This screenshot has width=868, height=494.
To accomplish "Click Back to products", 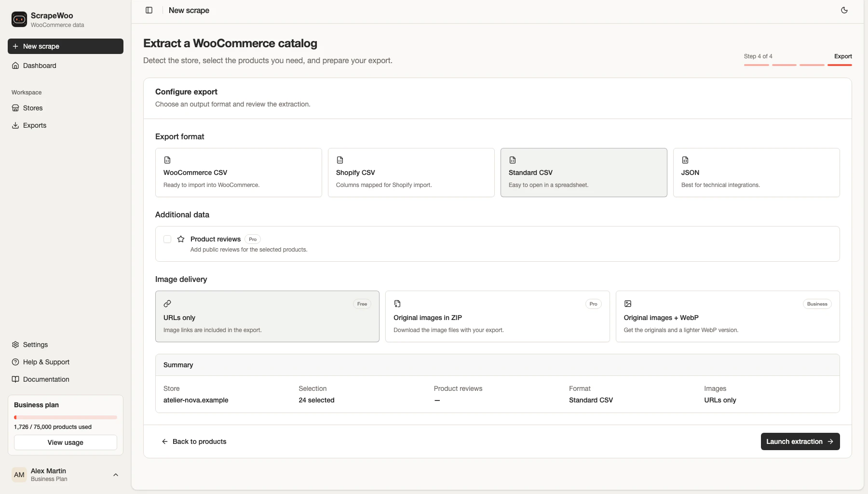I will 194,441.
